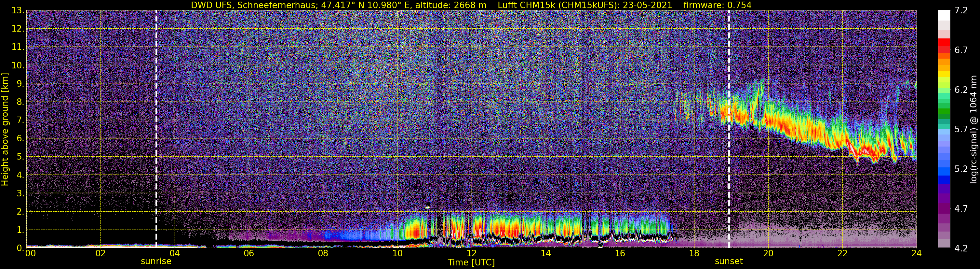Click the colorbar value '5.7'
The image size is (980, 269).
pyautogui.click(x=961, y=130)
